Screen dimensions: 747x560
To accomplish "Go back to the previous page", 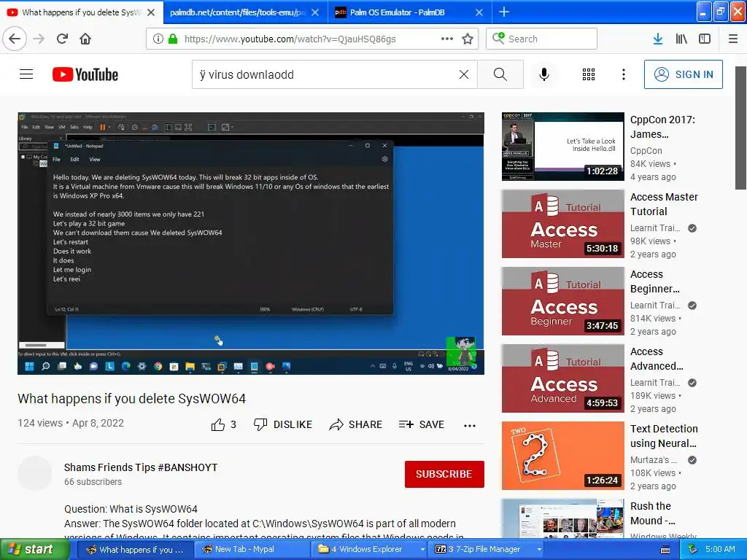I will (15, 39).
